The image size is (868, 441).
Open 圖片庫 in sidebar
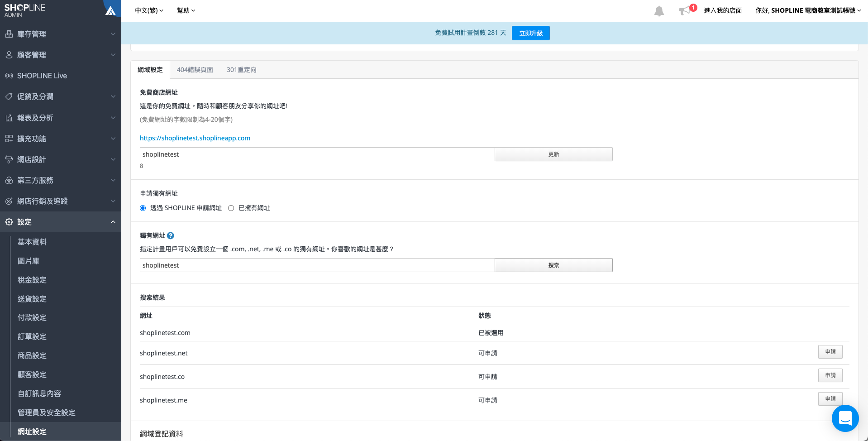(29, 261)
